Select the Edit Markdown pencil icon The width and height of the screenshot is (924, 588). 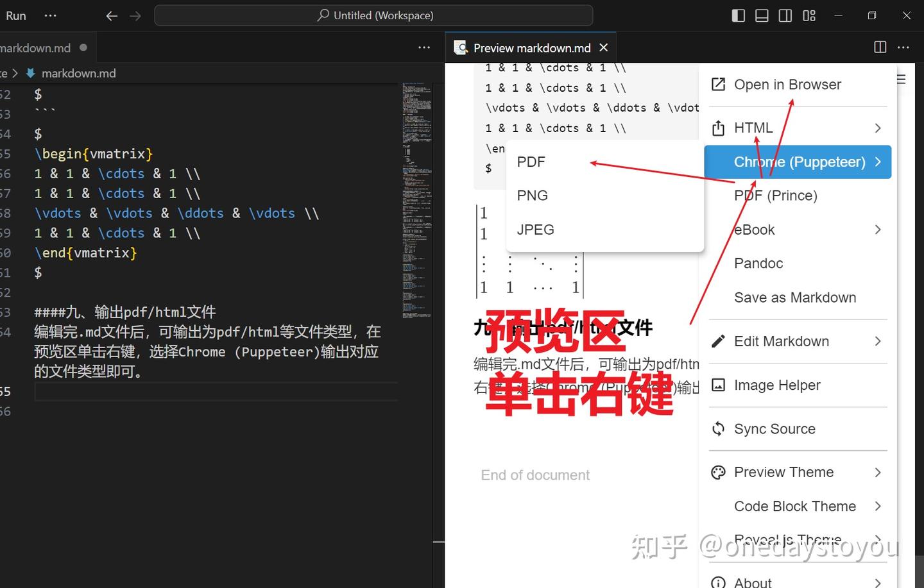pos(717,341)
